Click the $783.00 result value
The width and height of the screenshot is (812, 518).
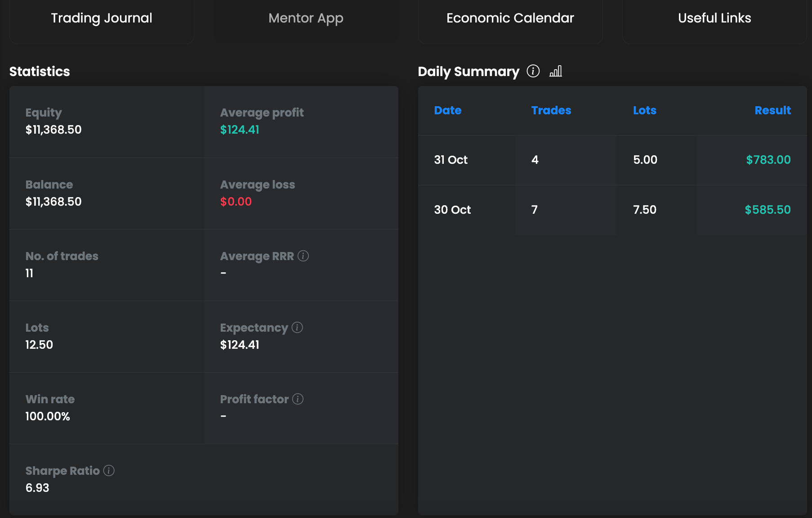768,160
